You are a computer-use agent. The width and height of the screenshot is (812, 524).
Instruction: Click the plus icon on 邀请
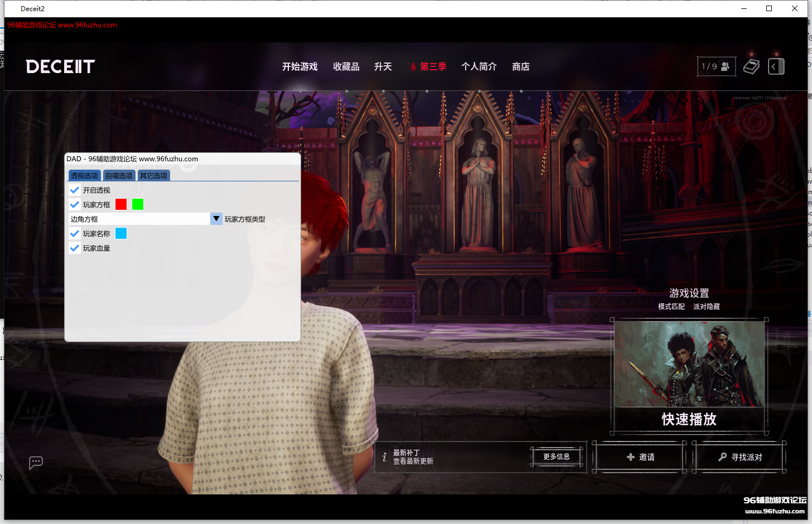[630, 457]
